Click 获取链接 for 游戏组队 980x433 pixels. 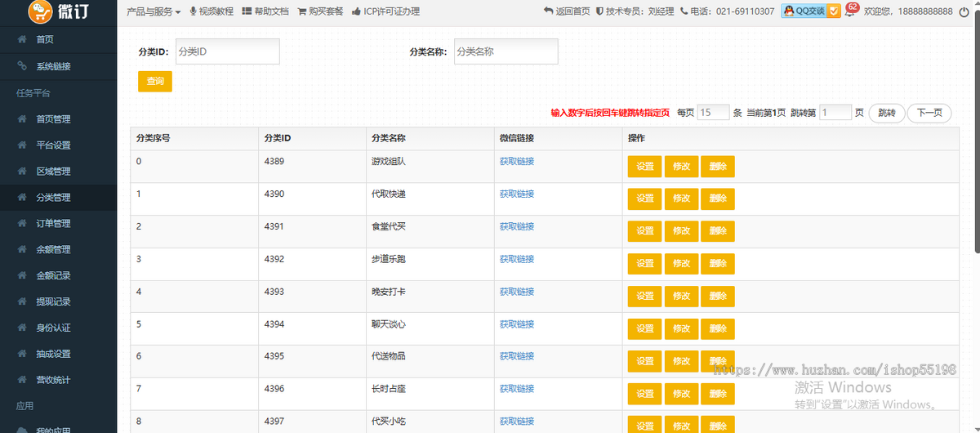pyautogui.click(x=517, y=162)
